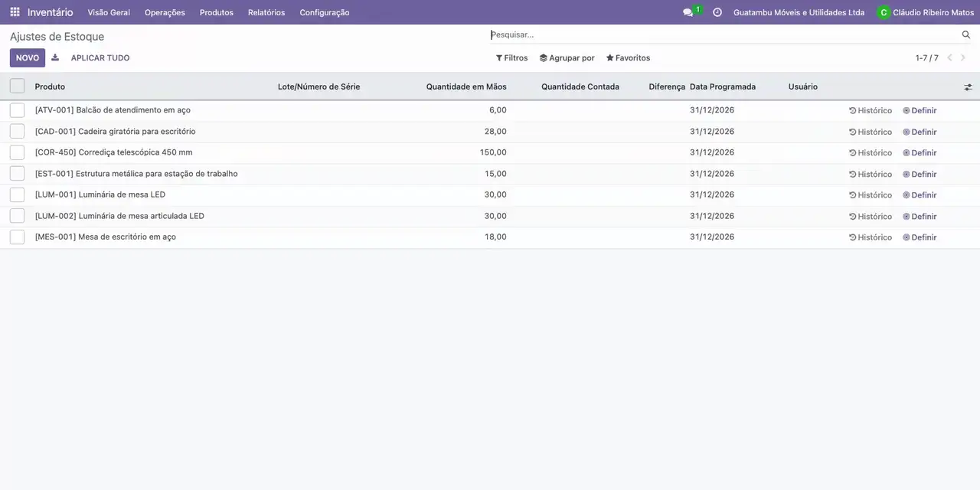Click Definir for Mesa de escritório
Image resolution: width=980 pixels, height=490 pixels.
(920, 237)
